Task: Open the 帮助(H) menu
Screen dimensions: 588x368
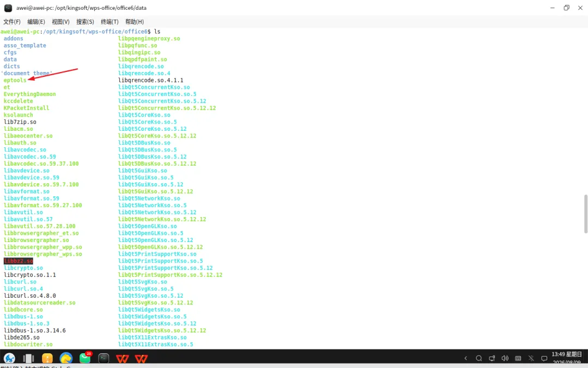Action: 134,22
